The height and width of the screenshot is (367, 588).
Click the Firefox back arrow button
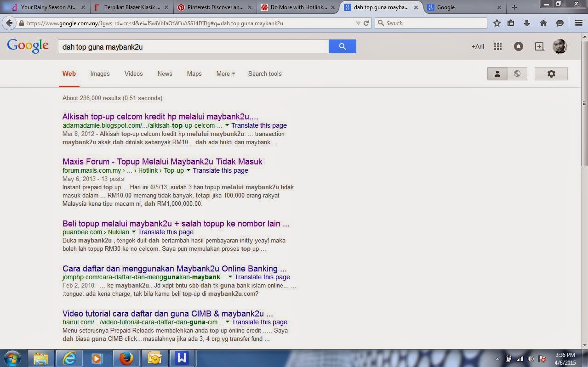click(x=9, y=23)
